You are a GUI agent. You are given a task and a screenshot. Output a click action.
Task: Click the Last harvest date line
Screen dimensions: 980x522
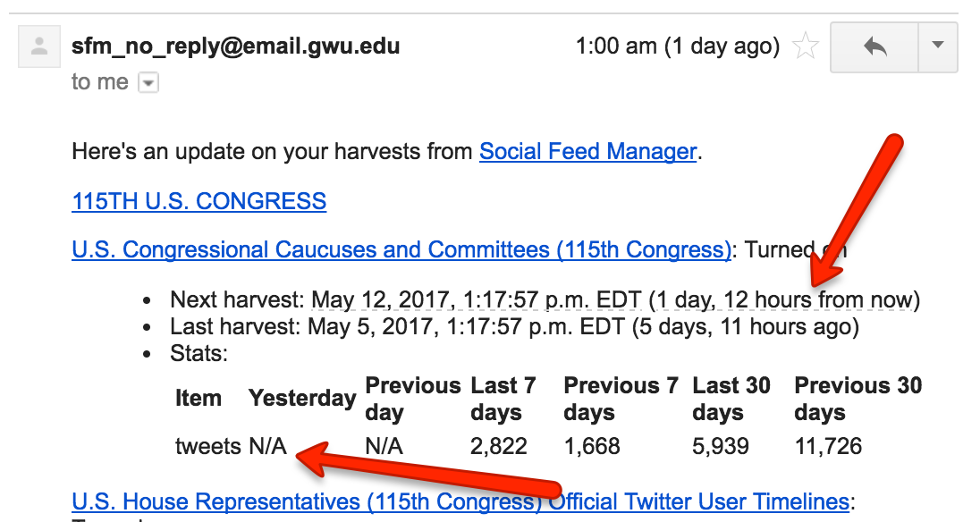[514, 326]
